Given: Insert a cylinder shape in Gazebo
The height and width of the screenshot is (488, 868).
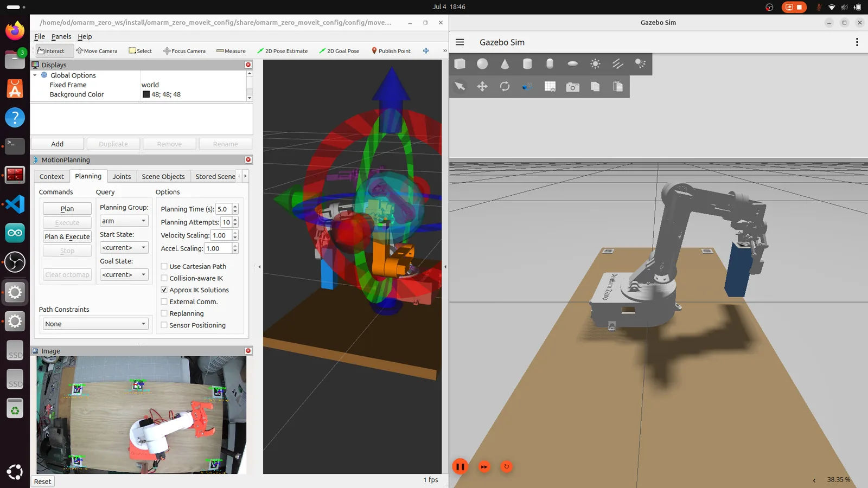Looking at the screenshot, I should 527,64.
